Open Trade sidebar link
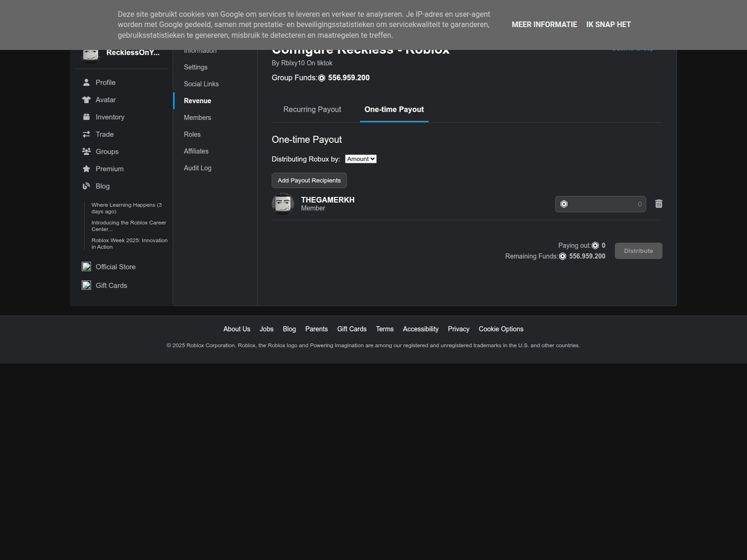 (x=105, y=134)
